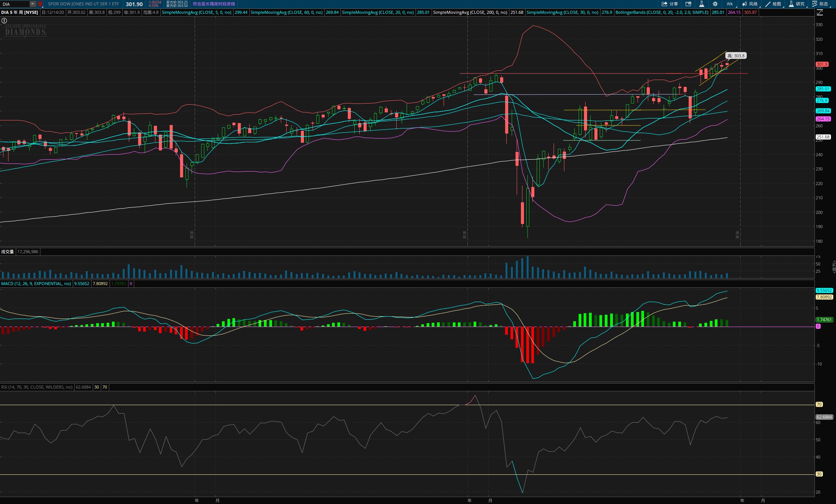Click the DIA symbol input field
Viewport: 836px width, 504px height.
[x=15, y=4]
